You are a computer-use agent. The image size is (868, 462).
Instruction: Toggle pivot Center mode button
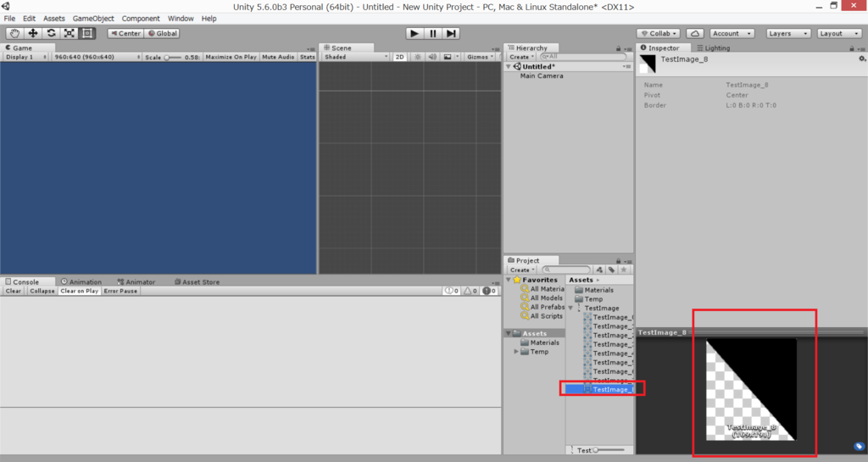coord(125,33)
